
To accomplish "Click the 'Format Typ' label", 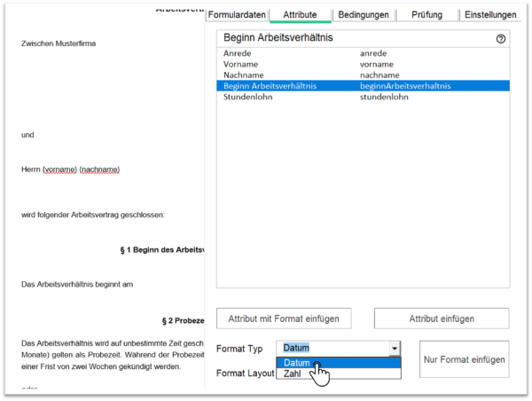I will click(x=239, y=349).
